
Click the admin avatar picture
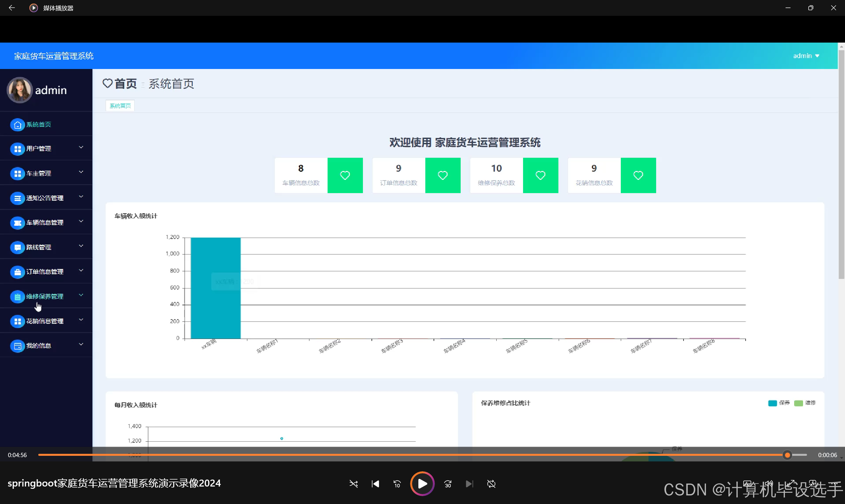point(19,90)
